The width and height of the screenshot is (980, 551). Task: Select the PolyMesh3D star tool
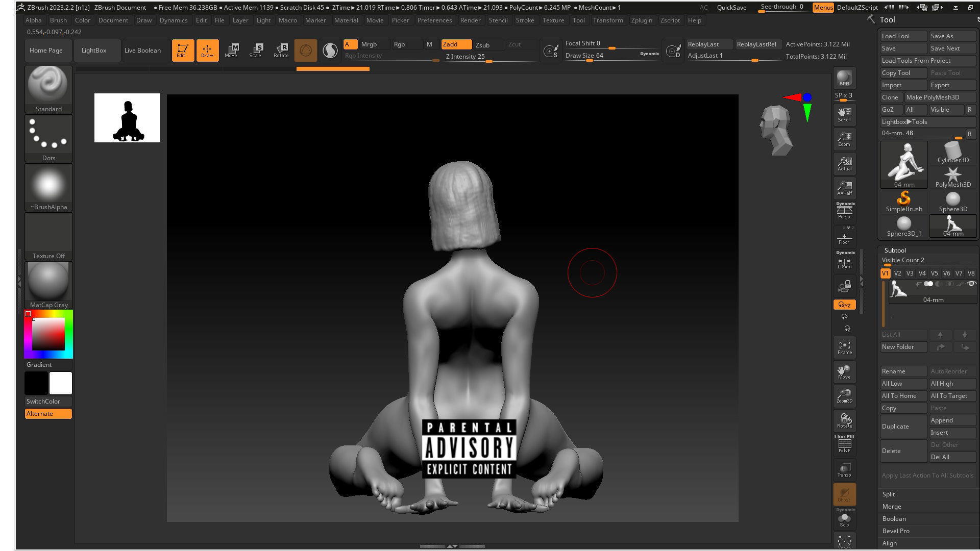tap(953, 177)
